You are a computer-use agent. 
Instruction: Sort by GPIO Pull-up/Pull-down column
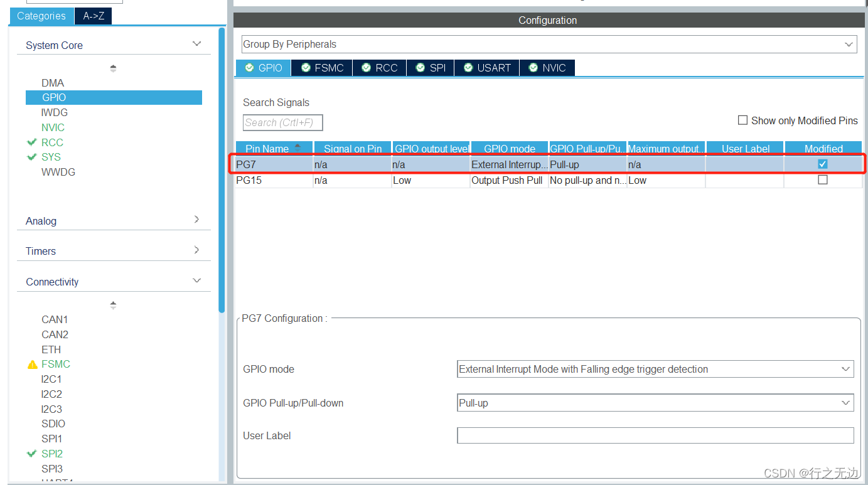tap(587, 149)
